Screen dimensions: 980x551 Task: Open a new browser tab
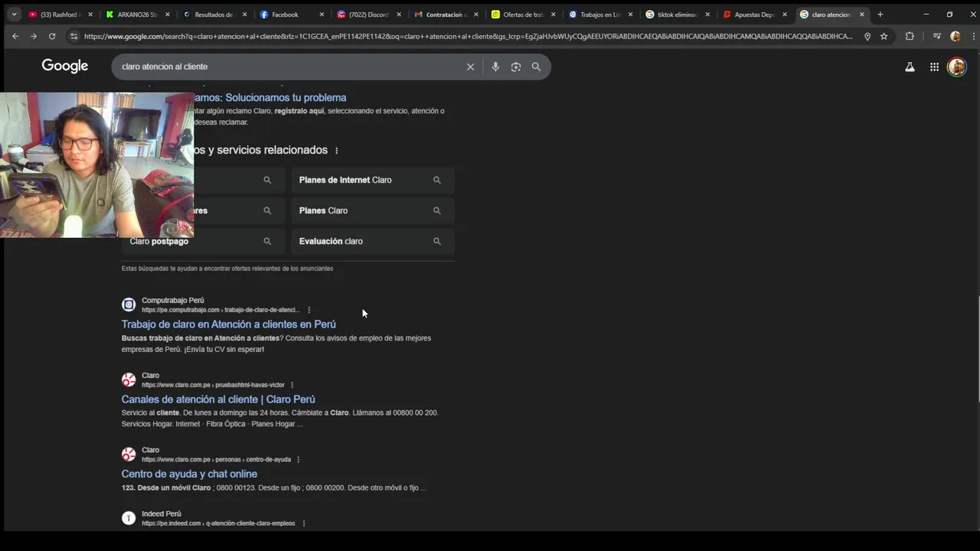(880, 15)
